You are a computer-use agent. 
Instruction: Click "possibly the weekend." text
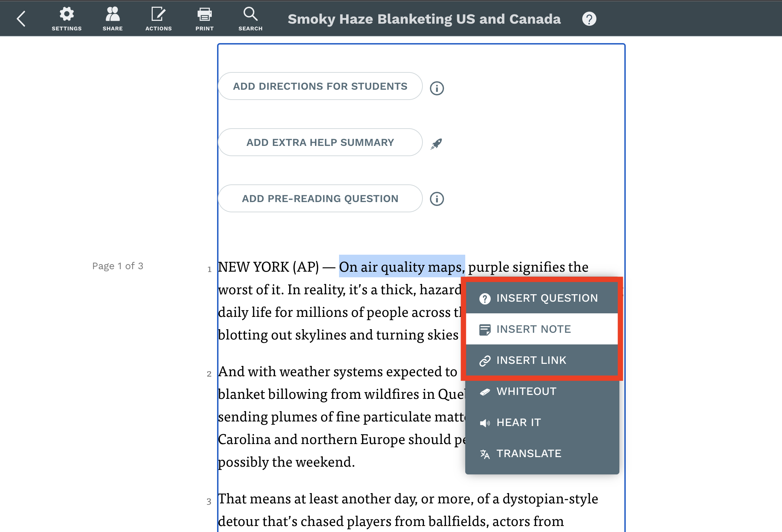[x=286, y=462]
